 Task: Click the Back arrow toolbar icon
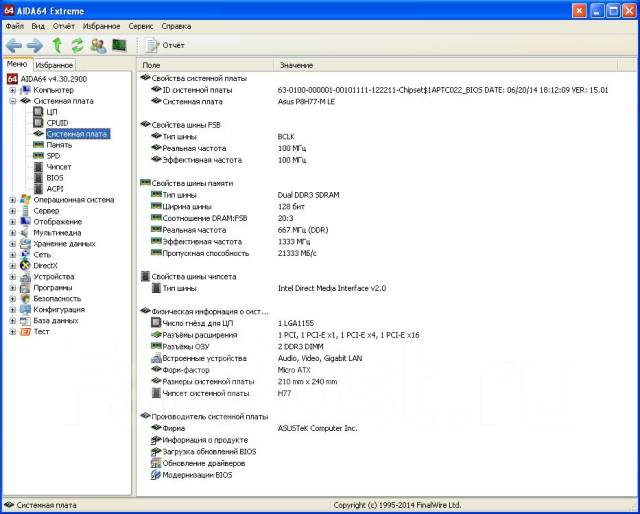[14, 45]
